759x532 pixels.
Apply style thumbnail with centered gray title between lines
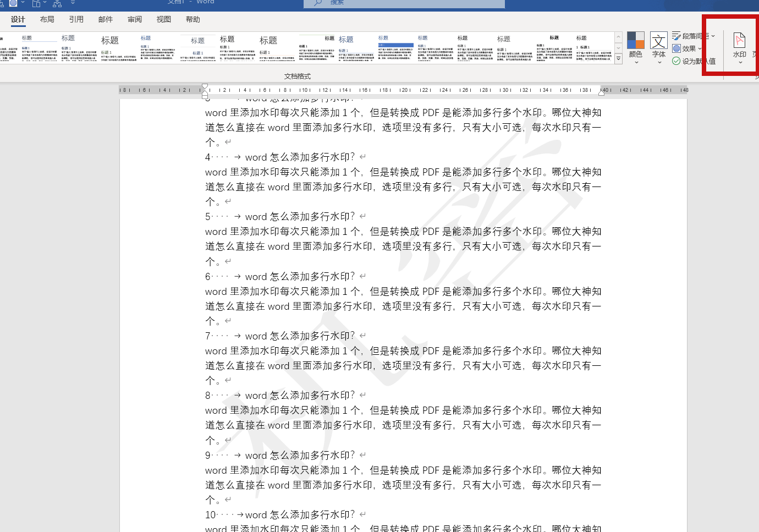click(198, 47)
